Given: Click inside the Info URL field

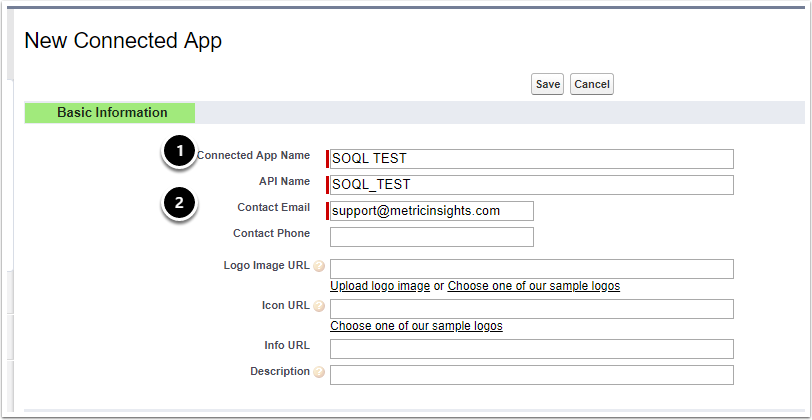Looking at the screenshot, I should point(531,349).
